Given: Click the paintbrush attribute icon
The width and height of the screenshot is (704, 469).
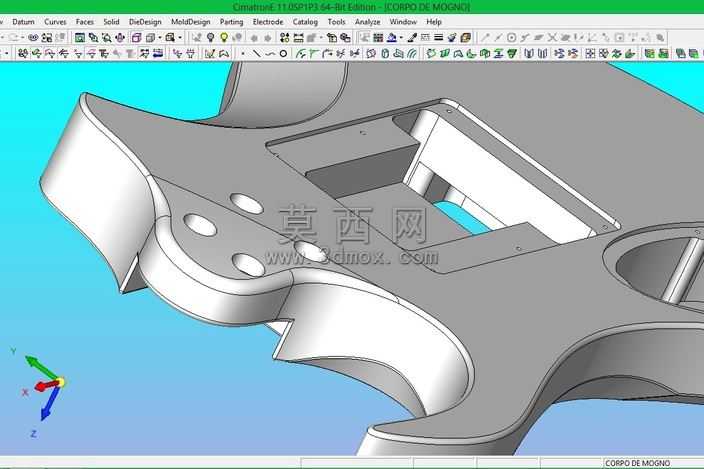Looking at the screenshot, I should 412,38.
